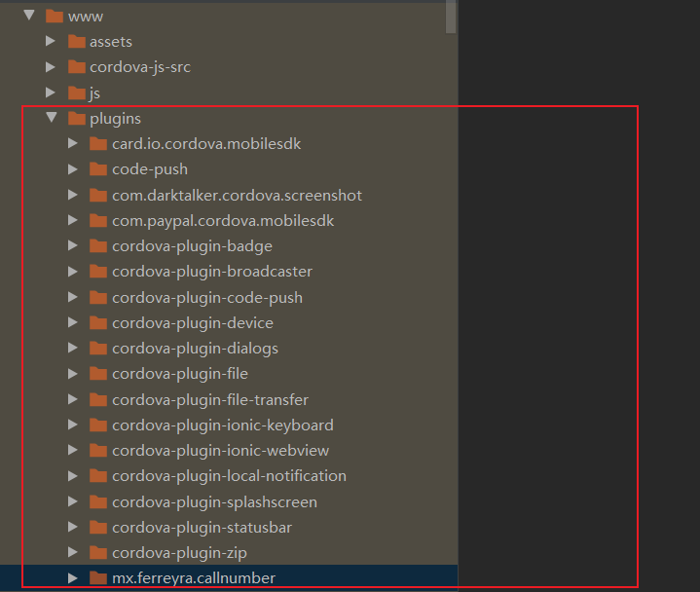Click the project tree vertical scrollbar
The width and height of the screenshot is (700, 592).
[451, 15]
